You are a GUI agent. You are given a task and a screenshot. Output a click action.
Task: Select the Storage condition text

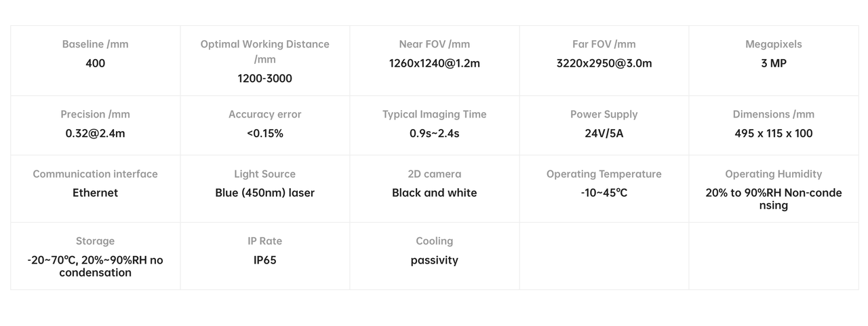coord(95,266)
